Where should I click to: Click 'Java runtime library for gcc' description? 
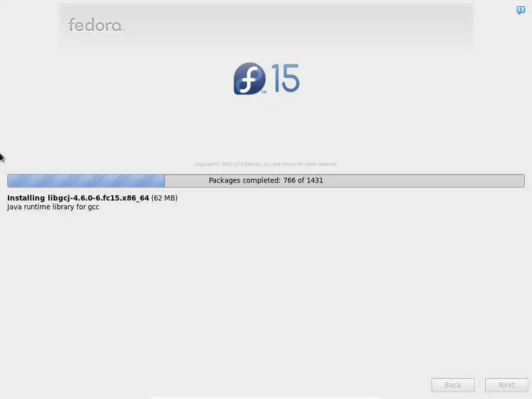click(54, 207)
